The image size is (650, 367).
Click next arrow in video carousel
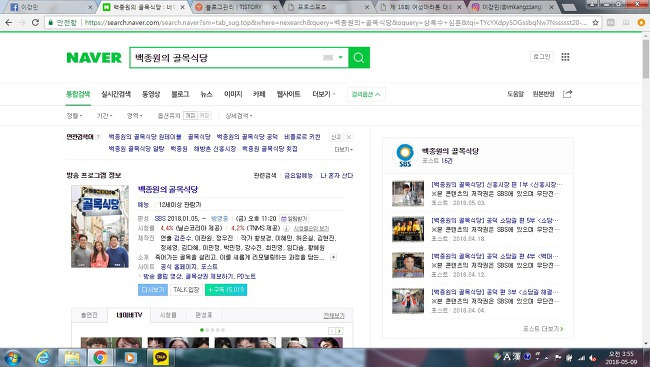[340, 331]
